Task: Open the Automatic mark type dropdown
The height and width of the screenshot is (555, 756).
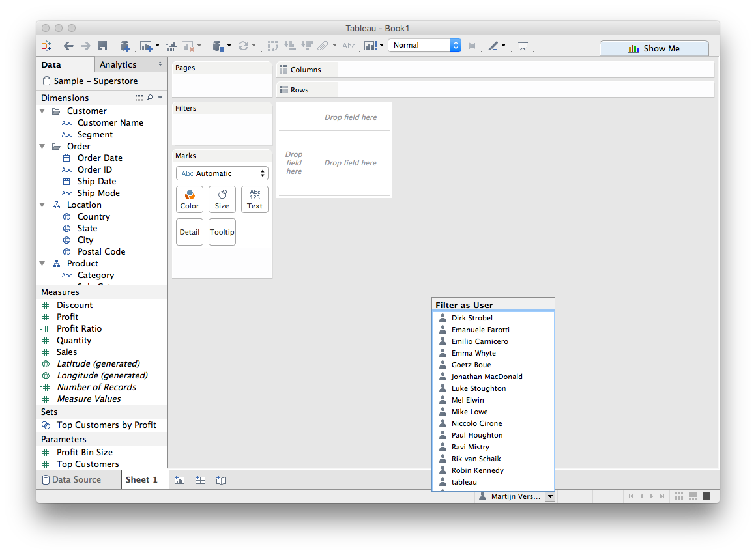Action: (222, 173)
